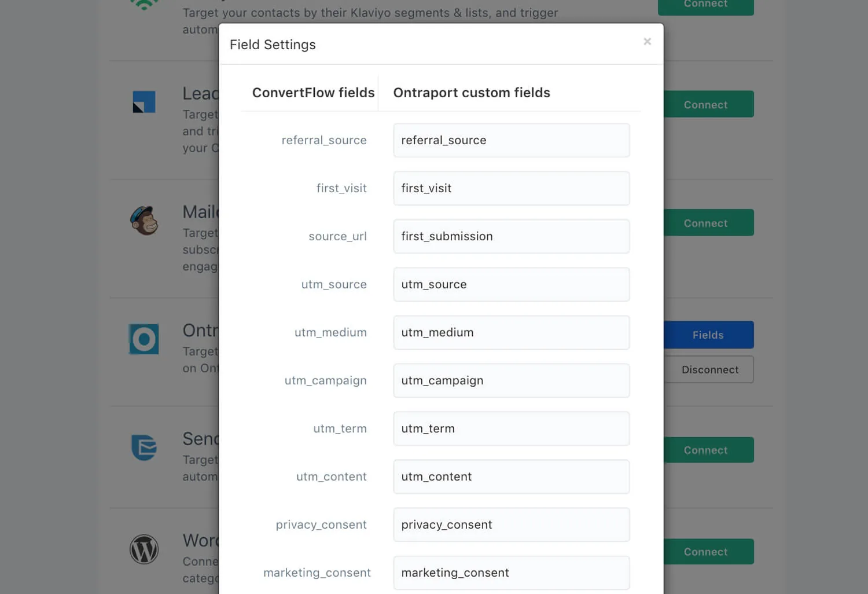Viewport: 868px width, 594px height.
Task: Click the utm_source ConvertFlow label
Action: click(x=334, y=284)
